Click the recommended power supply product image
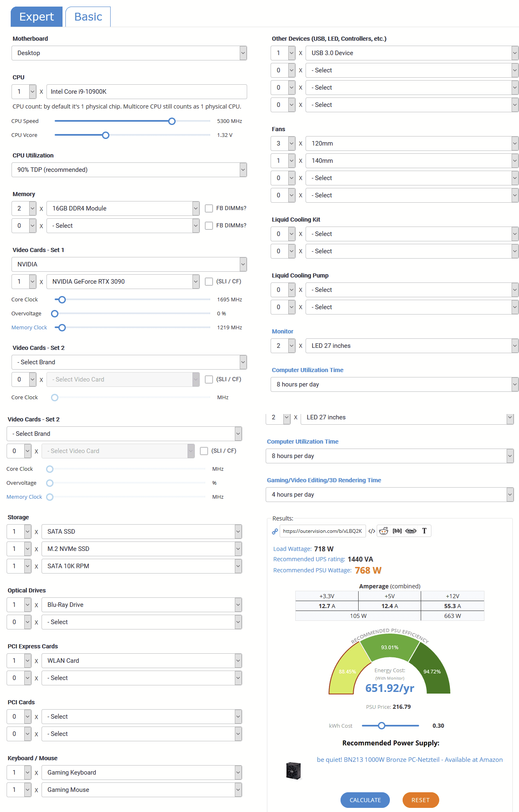Viewport: 519px width, 812px height. pyautogui.click(x=294, y=770)
